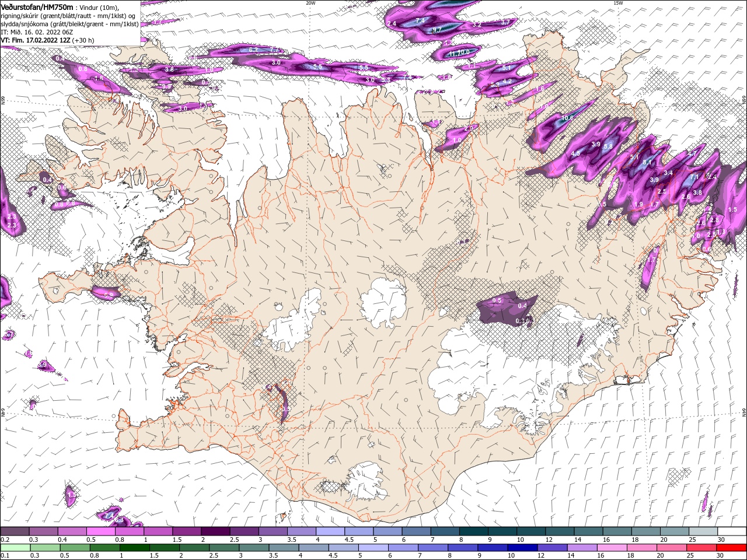
Task: Click the bright pink 0.5 swatch on snow scale
Action: (100, 531)
